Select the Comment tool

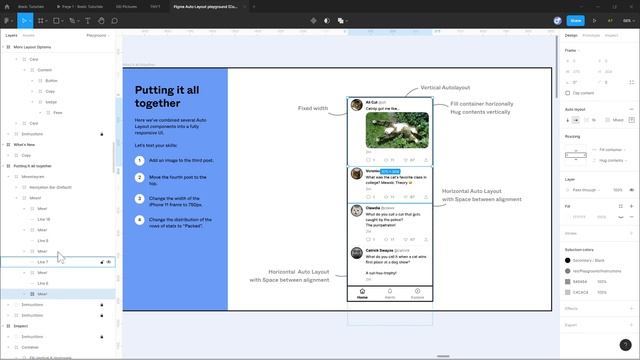[115, 20]
